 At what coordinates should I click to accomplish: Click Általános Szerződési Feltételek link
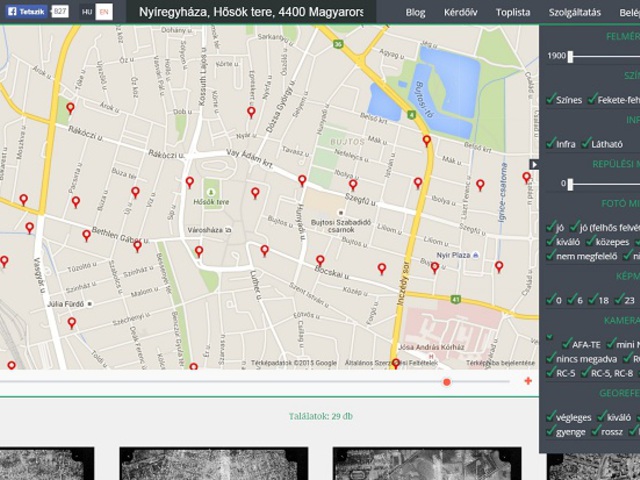[x=391, y=363]
